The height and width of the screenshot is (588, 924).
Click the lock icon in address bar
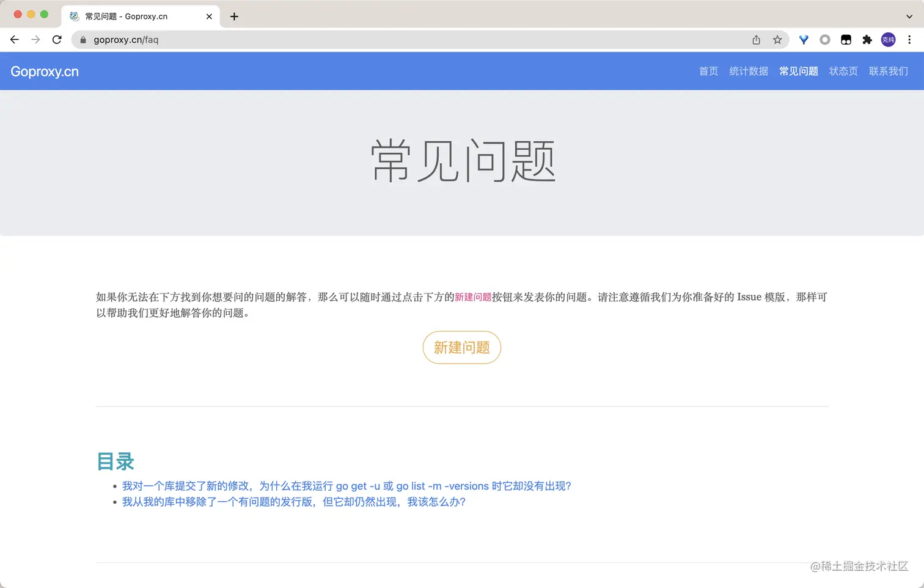click(x=83, y=40)
